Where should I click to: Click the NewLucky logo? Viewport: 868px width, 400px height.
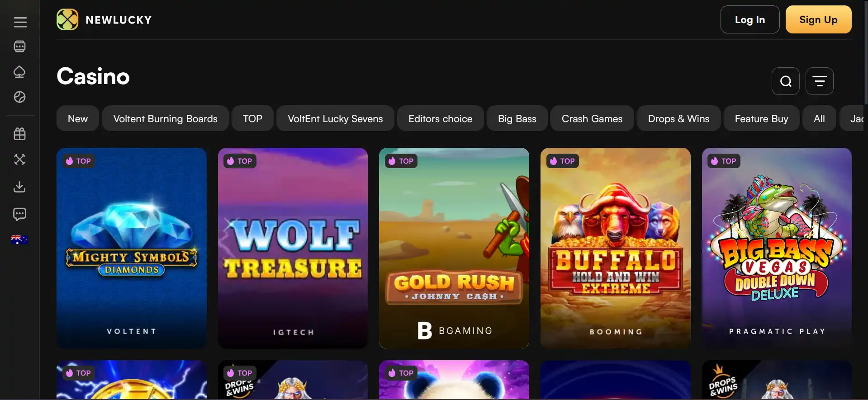[x=104, y=19]
